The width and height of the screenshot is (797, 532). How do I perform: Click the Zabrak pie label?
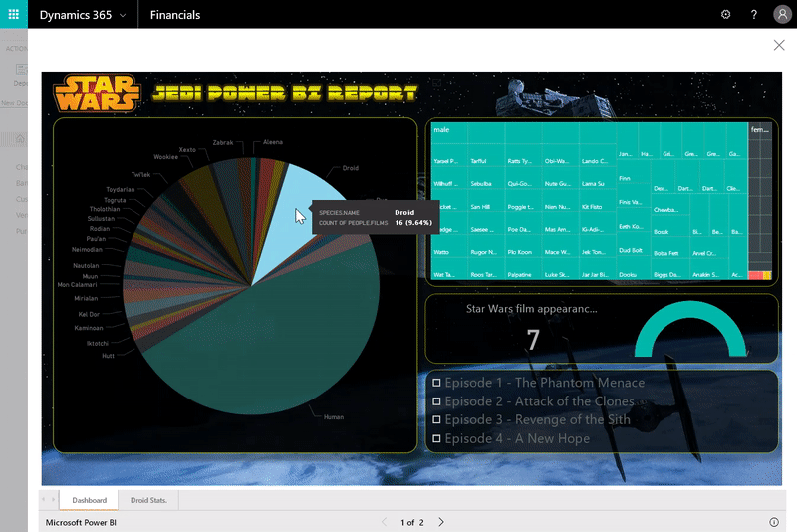pyautogui.click(x=222, y=142)
